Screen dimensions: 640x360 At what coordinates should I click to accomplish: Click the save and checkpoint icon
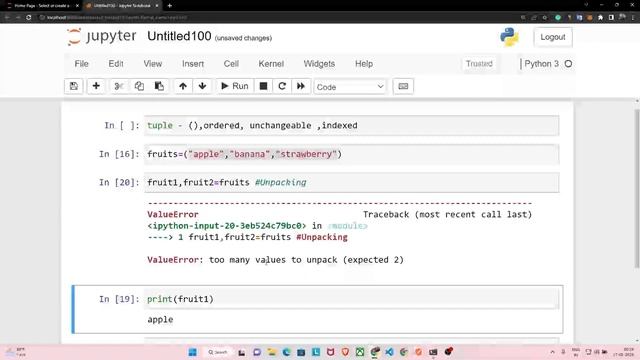tap(74, 86)
